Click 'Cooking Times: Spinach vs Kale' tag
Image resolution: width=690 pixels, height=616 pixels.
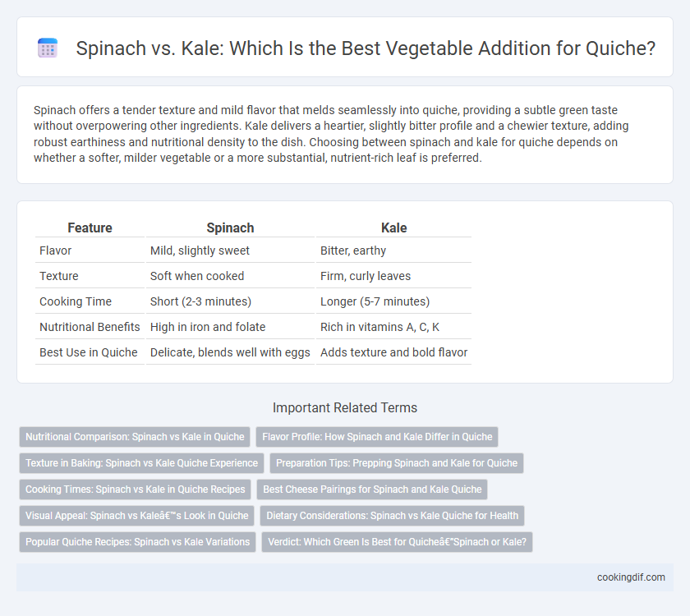135,490
